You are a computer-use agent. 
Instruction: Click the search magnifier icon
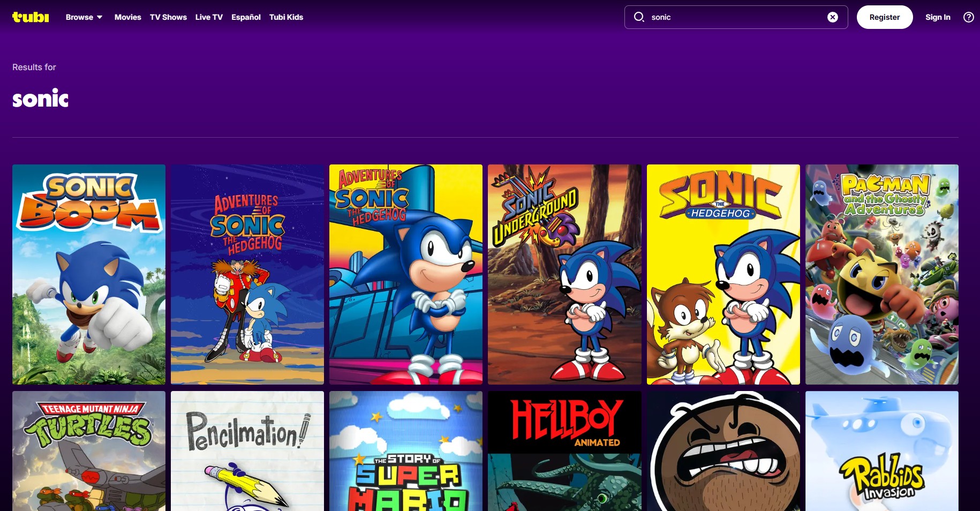(639, 17)
